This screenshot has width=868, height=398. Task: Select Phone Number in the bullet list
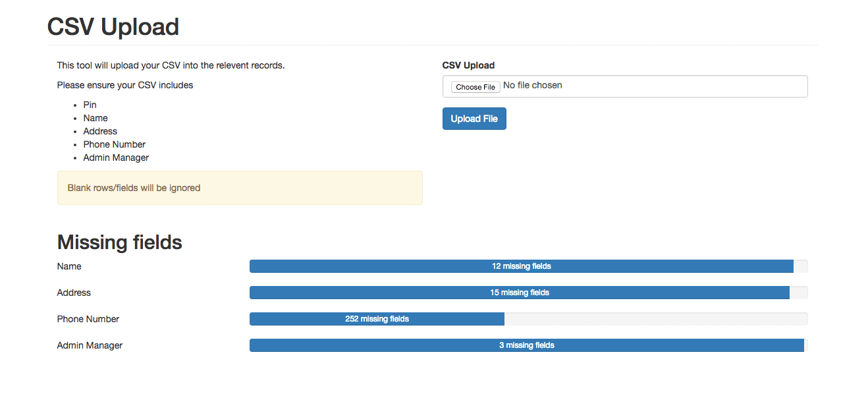114,144
